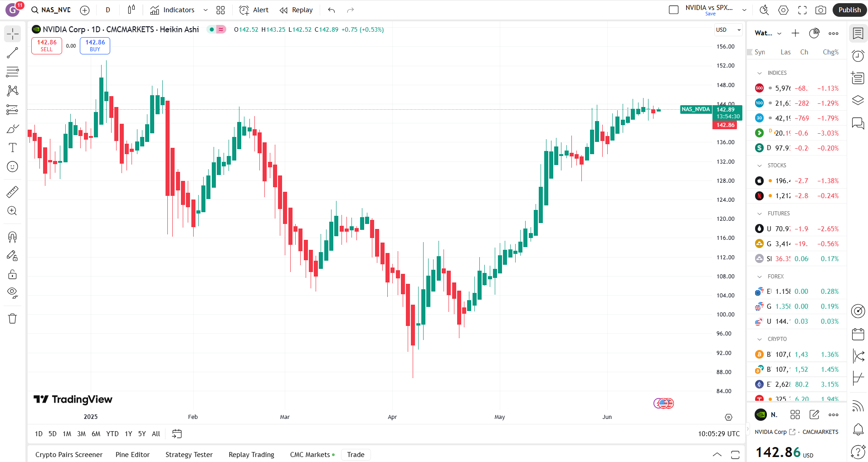Open the layout grid selector
The width and height of the screenshot is (868, 462).
point(220,10)
